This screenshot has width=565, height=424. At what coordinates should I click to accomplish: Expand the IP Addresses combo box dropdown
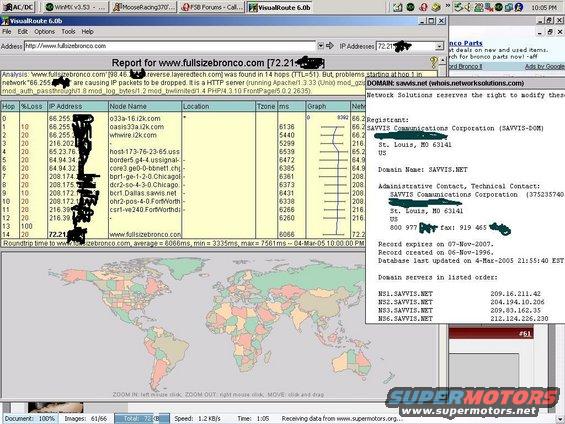[439, 46]
